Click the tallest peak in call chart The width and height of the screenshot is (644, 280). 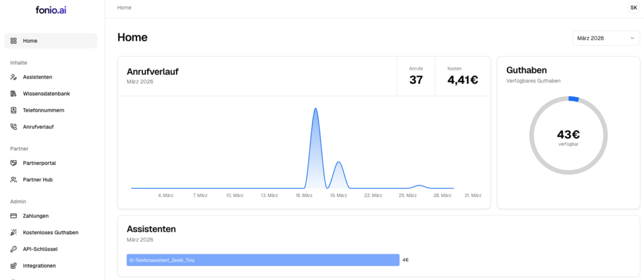tap(315, 110)
